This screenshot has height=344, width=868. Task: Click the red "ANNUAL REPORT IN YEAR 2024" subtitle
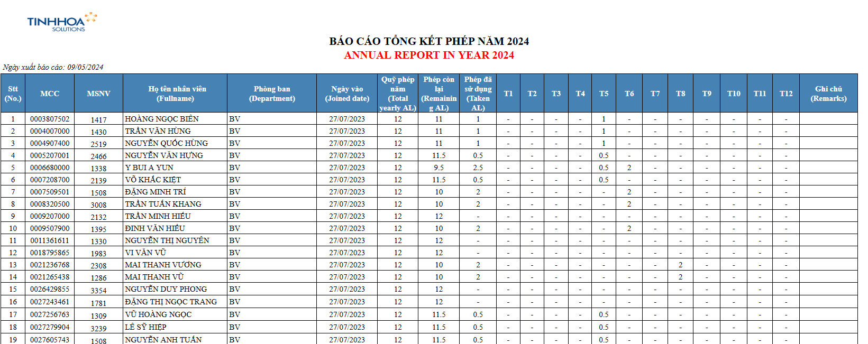pos(428,55)
